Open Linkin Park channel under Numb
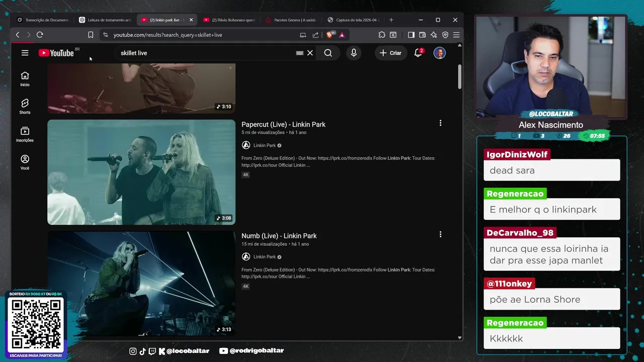 [x=264, y=257]
